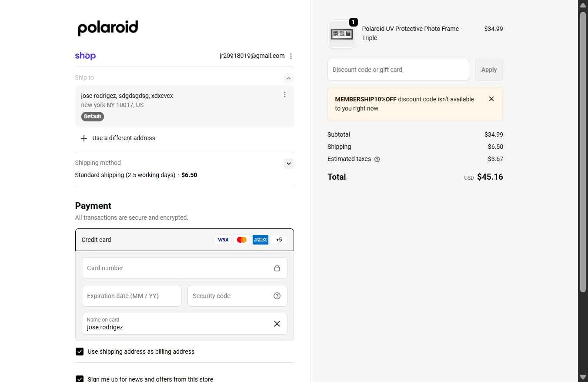Click into the Name on card field
The height and width of the screenshot is (382, 588).
click(184, 324)
